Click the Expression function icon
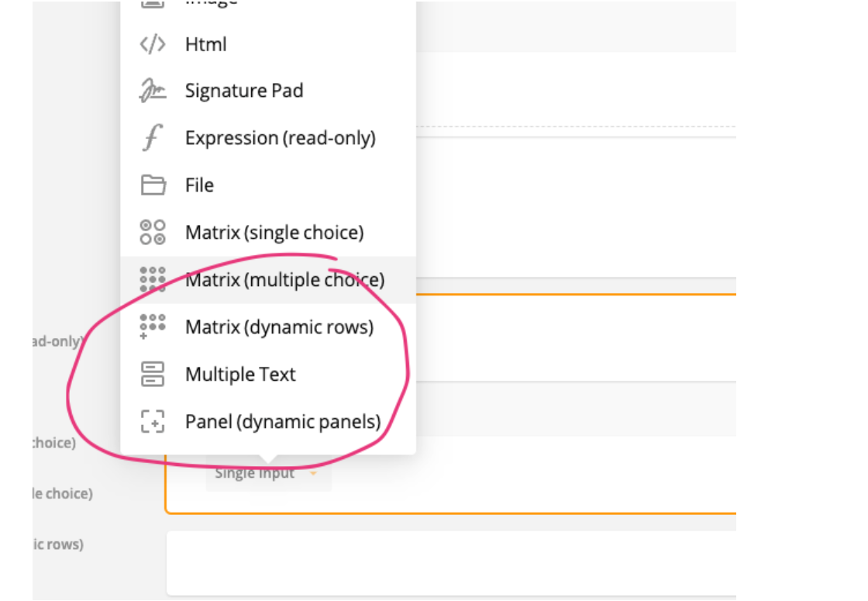The width and height of the screenshot is (868, 601). 152,137
